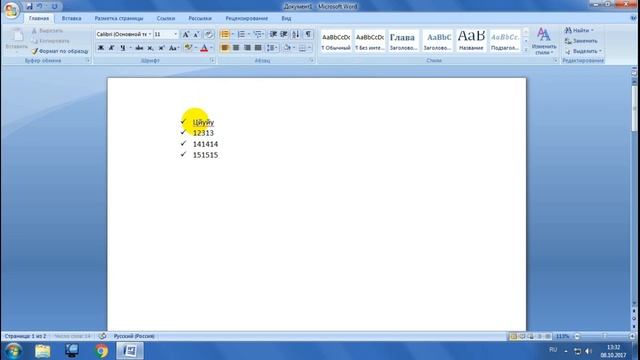The width and height of the screenshot is (640, 360).
Task: Open Выделить select menu
Action: click(583, 51)
